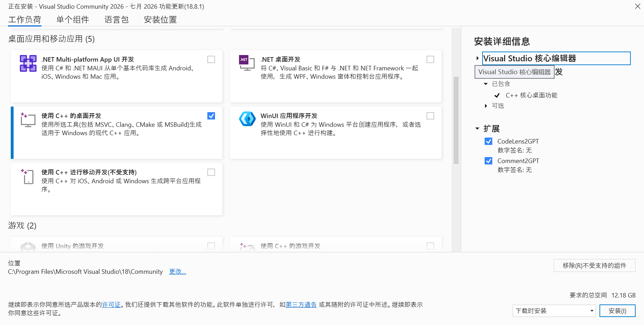
Task: Click the C++ mobile development icon
Action: click(27, 176)
